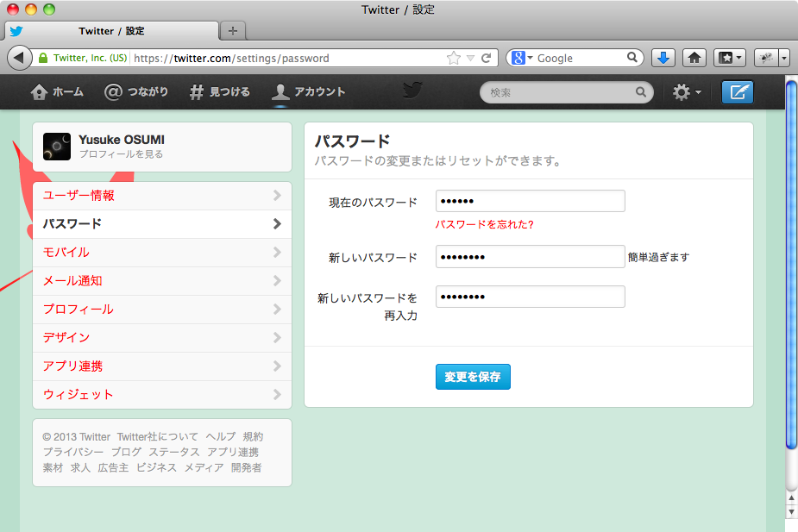Viewport: 798px width, 532px height.
Task: Bookmark page with the star icon
Action: [453, 58]
